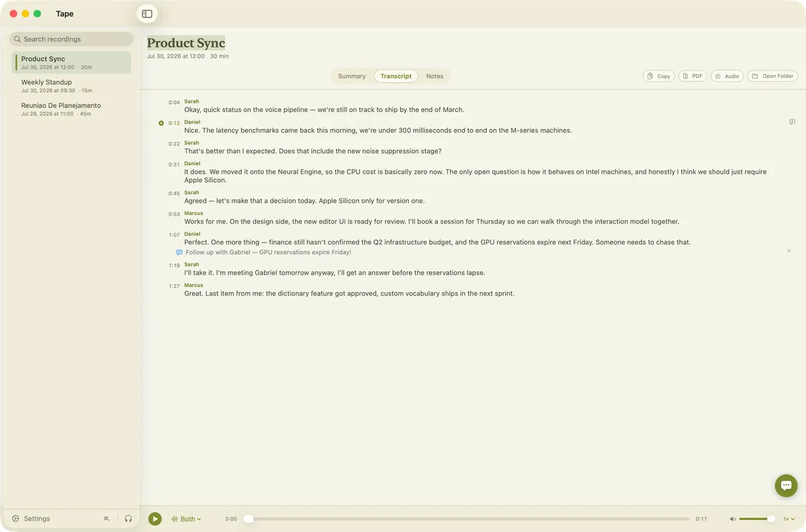Select the Transcript tab
This screenshot has height=532, width=806.
point(396,76)
